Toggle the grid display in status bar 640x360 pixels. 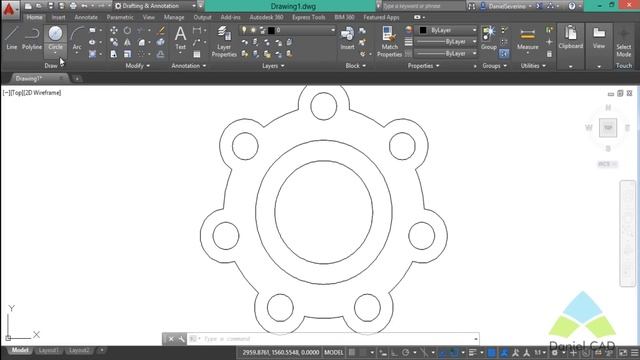coord(352,352)
